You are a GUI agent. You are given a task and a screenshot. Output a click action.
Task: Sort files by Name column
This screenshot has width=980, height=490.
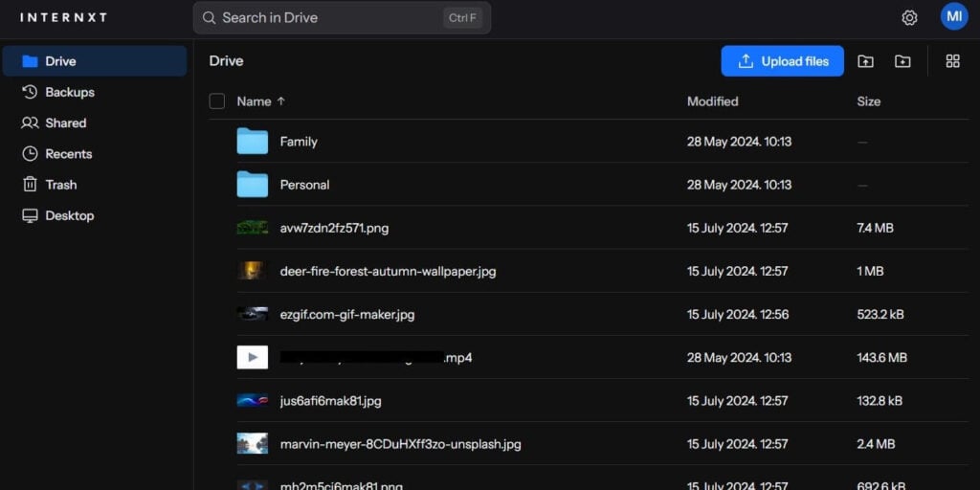click(x=255, y=101)
